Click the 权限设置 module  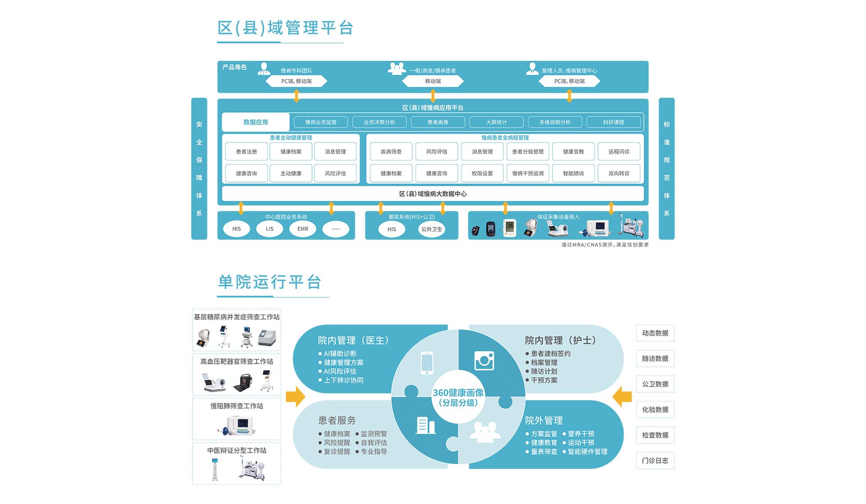tap(482, 173)
